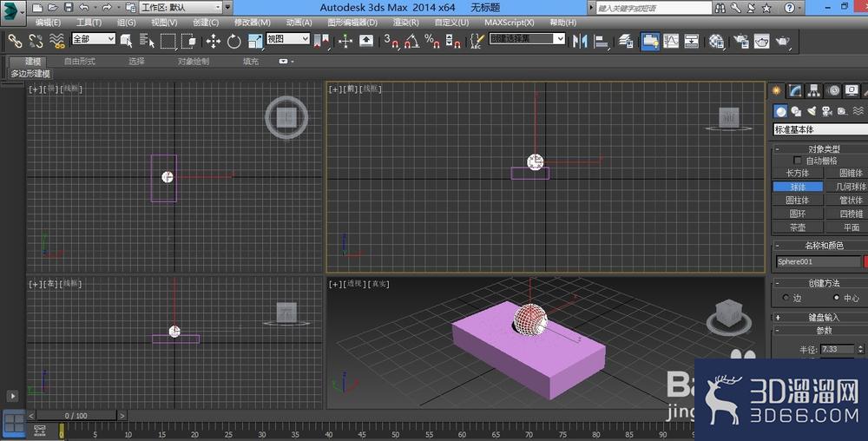This screenshot has width=868, height=441.
Task: Open the Material Editor icon
Action: pyautogui.click(x=716, y=41)
